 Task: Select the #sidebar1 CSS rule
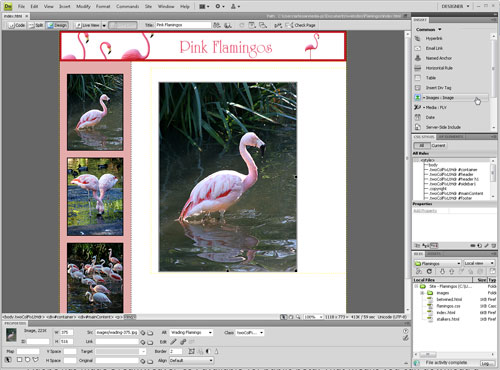coord(452,184)
